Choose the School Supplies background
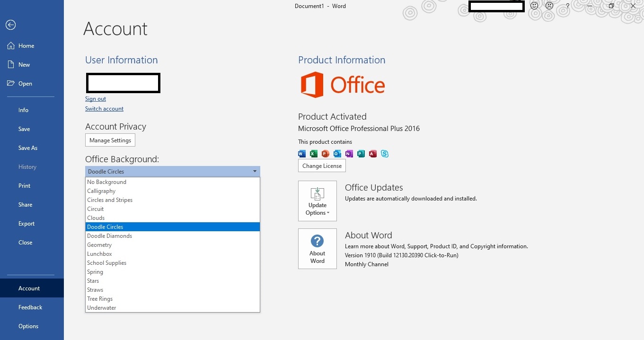The image size is (644, 340). click(173, 263)
